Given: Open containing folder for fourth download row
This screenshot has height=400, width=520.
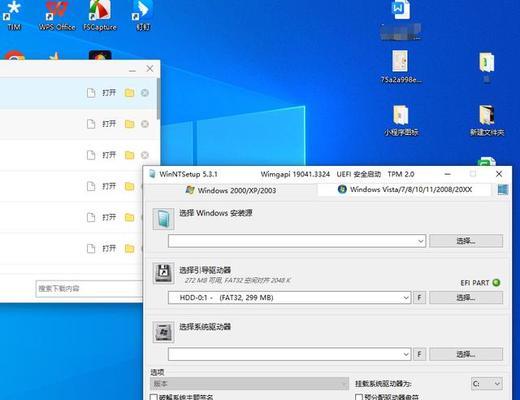Looking at the screenshot, I should point(130,186).
